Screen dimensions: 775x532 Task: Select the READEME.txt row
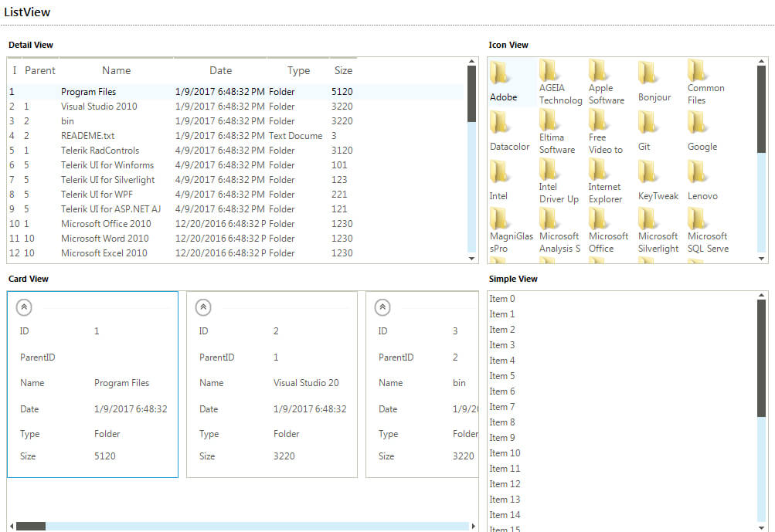pyautogui.click(x=236, y=136)
